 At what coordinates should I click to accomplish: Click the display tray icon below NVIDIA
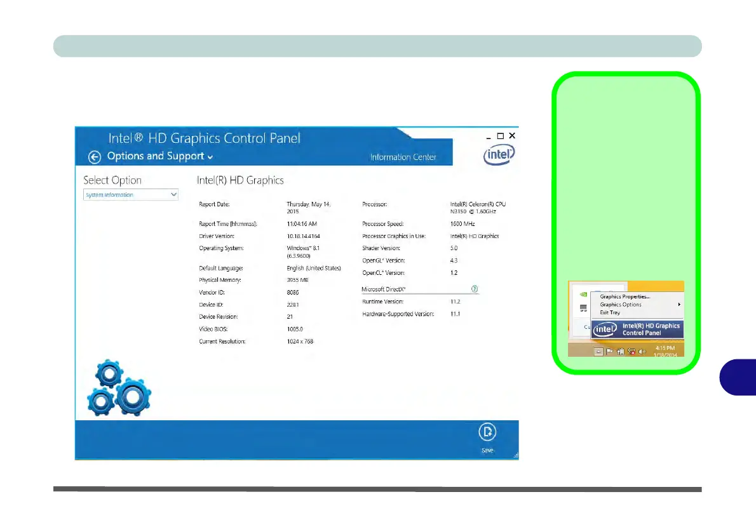pyautogui.click(x=583, y=308)
